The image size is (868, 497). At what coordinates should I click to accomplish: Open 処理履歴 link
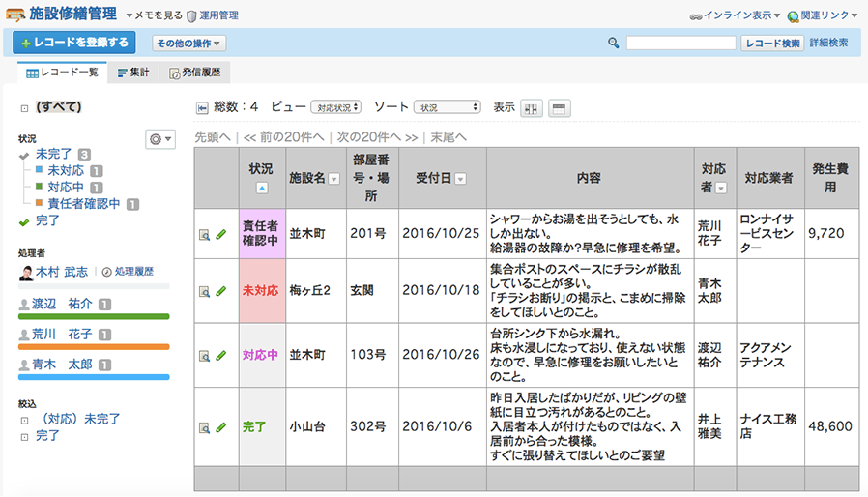point(134,272)
